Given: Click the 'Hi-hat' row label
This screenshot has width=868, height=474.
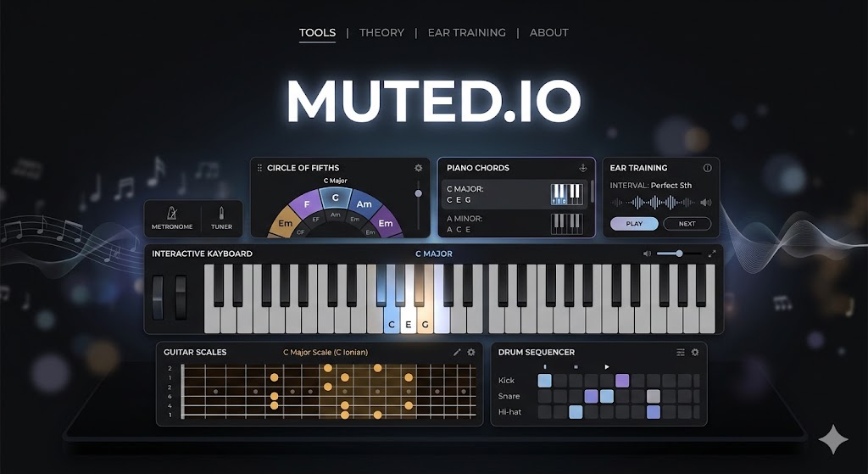Looking at the screenshot, I should [x=509, y=412].
